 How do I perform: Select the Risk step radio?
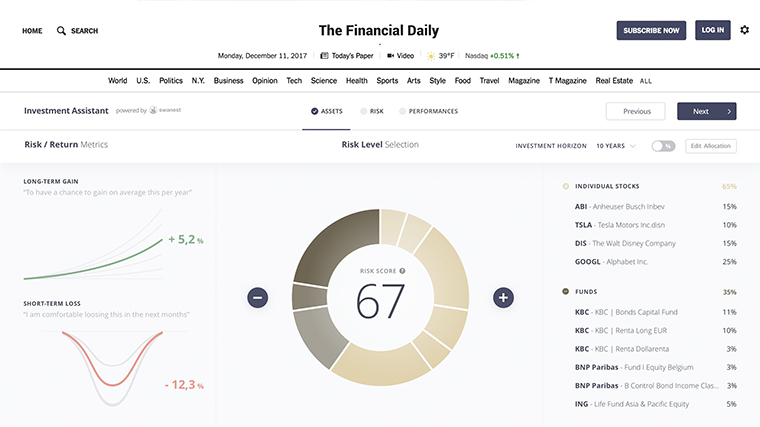[364, 111]
